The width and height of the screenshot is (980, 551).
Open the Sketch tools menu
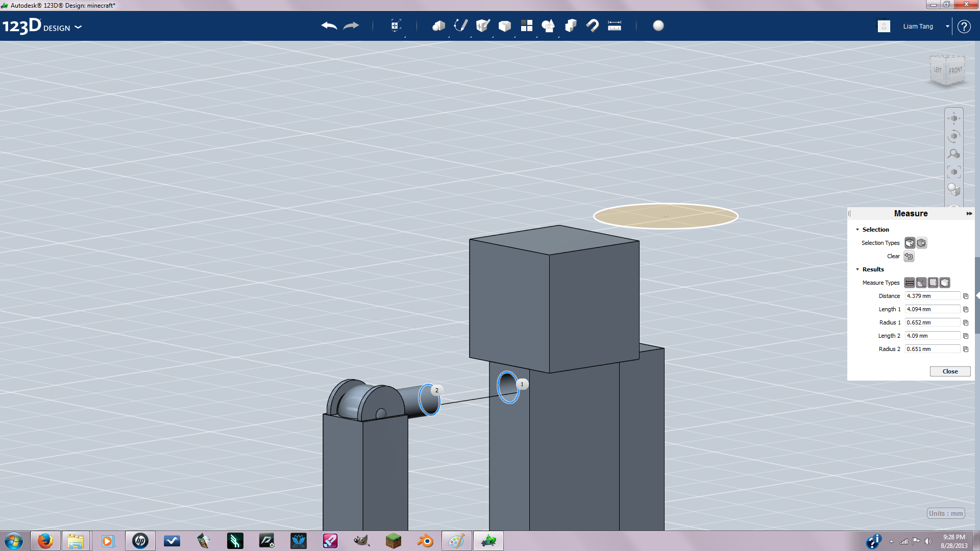[461, 26]
